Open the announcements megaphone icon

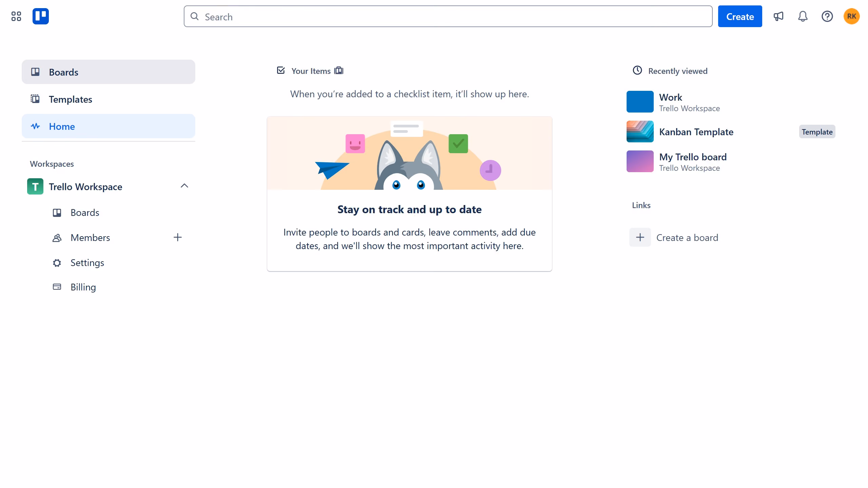(x=778, y=16)
